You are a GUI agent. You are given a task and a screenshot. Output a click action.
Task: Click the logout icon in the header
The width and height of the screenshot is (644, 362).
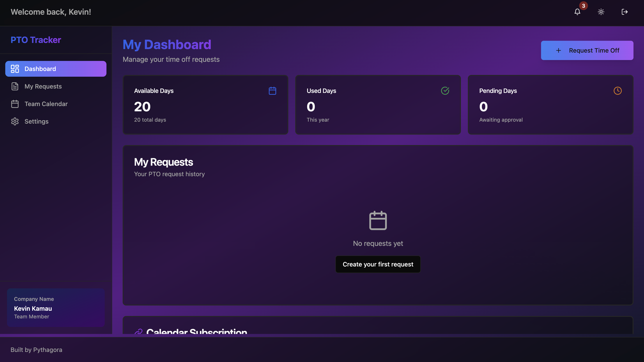624,12
